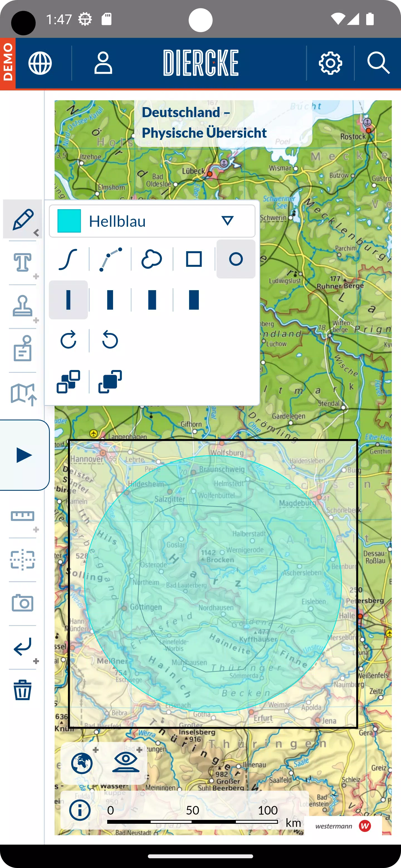Tap the 100 mark on scale bar
The image size is (401, 868).
click(x=268, y=810)
